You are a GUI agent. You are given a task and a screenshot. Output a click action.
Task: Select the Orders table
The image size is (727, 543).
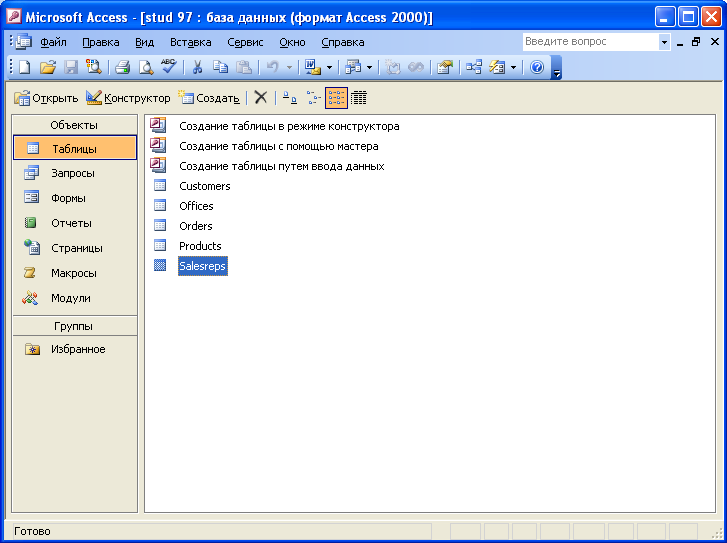[x=196, y=226]
